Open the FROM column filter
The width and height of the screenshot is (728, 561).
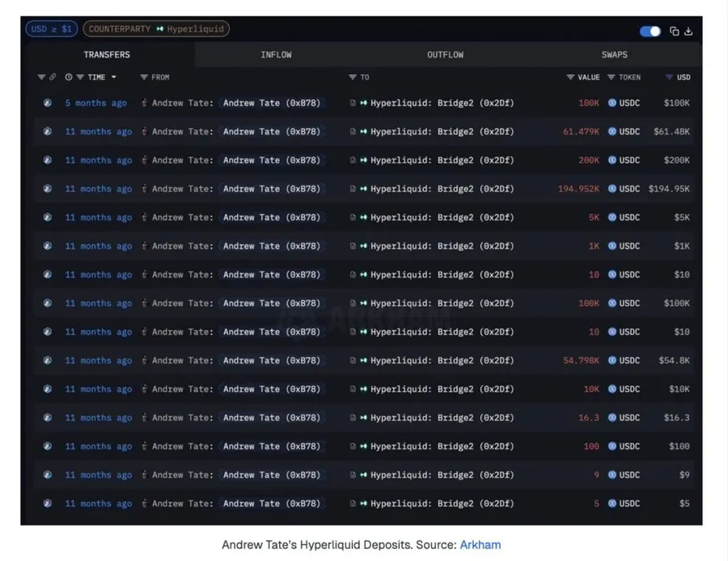point(143,77)
